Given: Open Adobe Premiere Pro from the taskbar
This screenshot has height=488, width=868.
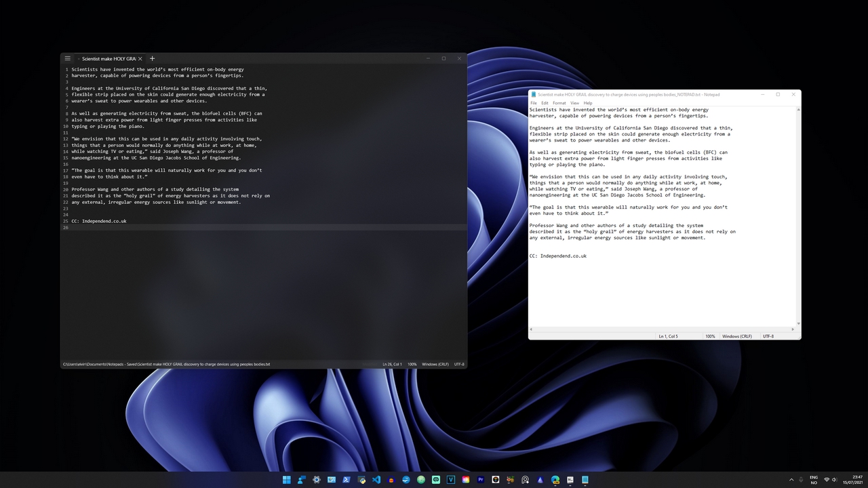Looking at the screenshot, I should [480, 480].
